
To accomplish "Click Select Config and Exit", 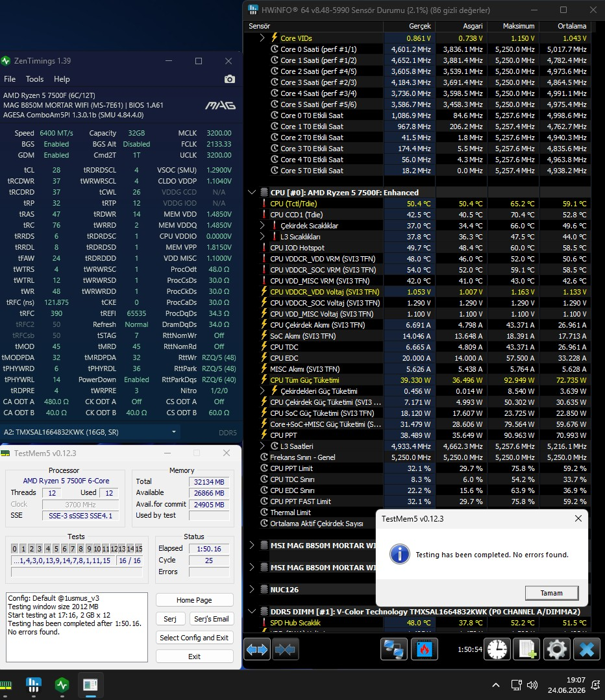I will click(x=194, y=638).
